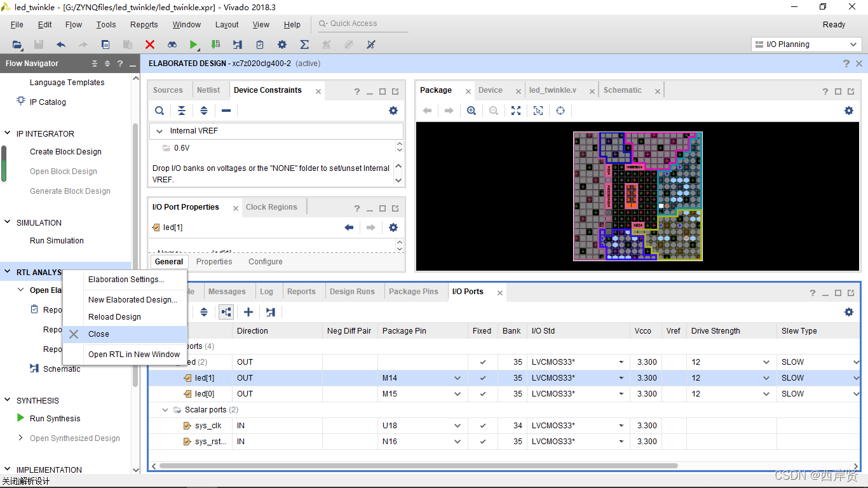Choose Open RTL in New Window

pos(125,355)
